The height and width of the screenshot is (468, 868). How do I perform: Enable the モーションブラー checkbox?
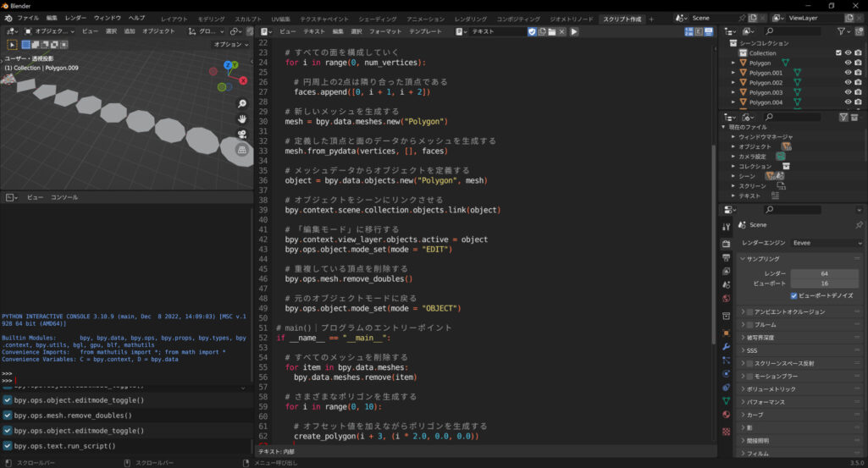[749, 377]
